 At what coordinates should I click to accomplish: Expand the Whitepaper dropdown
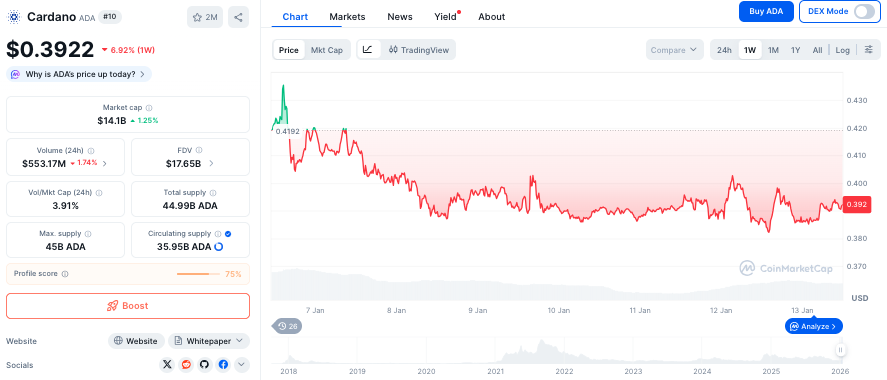(x=209, y=341)
